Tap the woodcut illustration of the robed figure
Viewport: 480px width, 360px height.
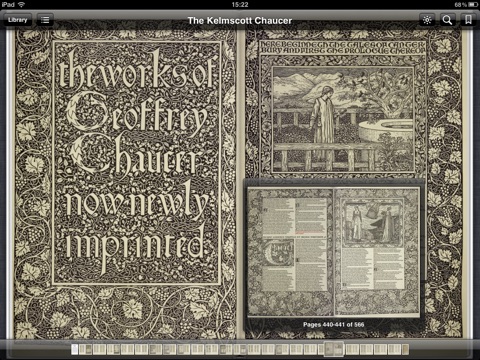tap(343, 120)
